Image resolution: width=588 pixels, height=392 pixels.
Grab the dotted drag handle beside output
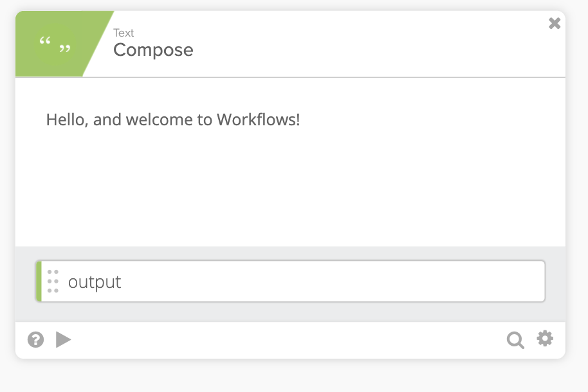tap(53, 281)
